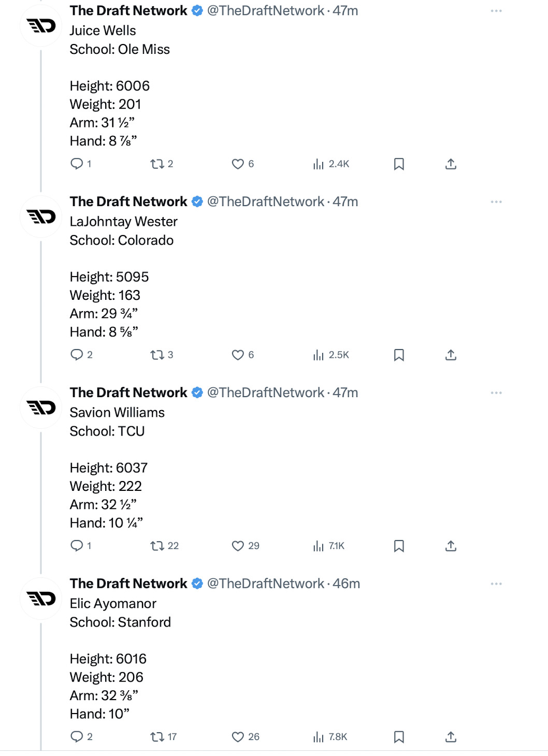Screen dimensions: 548x756
Task: Click the 47m timestamp on Savion Williams tweet
Action: click(345, 392)
